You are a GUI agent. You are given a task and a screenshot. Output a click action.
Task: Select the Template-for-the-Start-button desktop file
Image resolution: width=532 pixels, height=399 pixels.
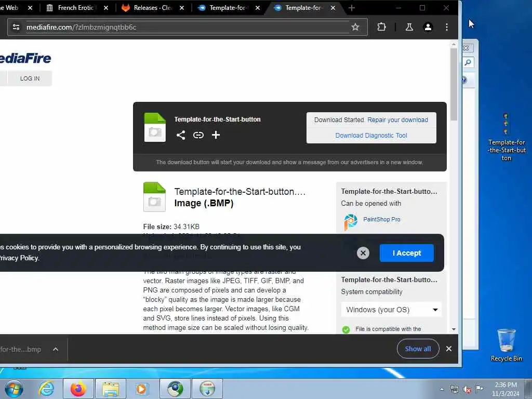[x=506, y=137]
